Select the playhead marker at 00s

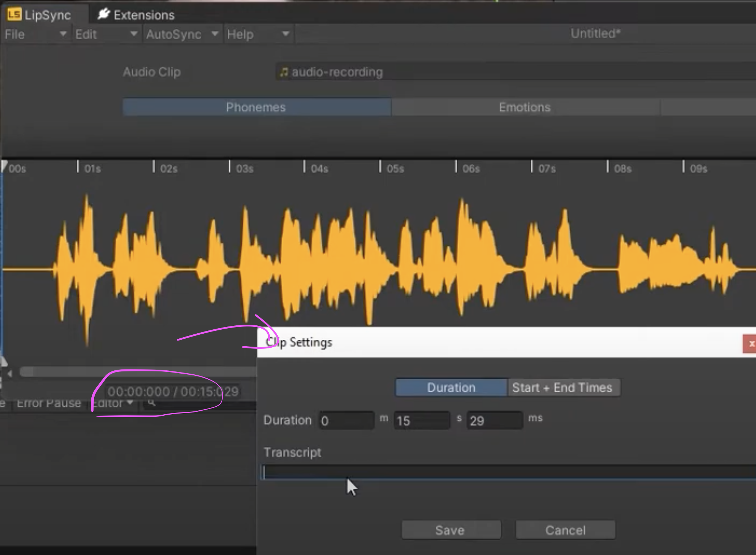point(4,166)
